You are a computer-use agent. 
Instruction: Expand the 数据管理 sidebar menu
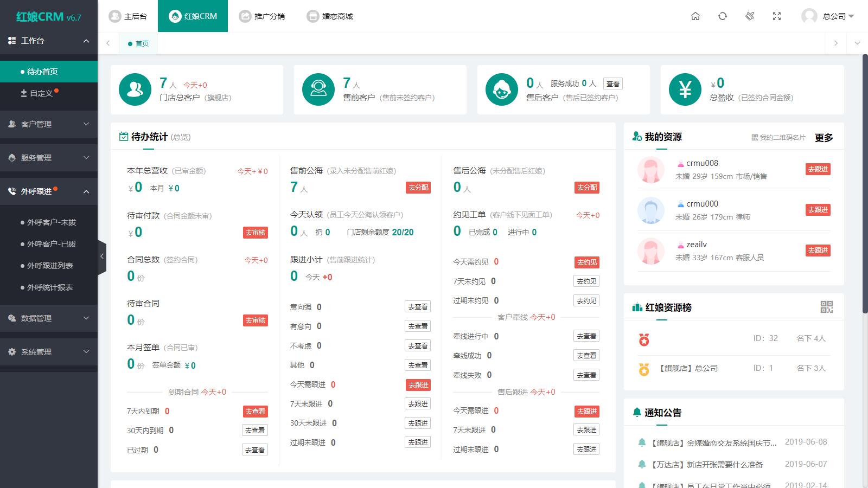tap(49, 318)
